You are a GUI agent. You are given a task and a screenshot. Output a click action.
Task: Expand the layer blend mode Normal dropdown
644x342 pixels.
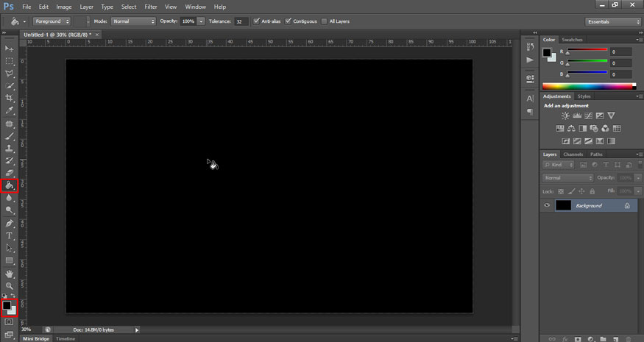tap(567, 178)
